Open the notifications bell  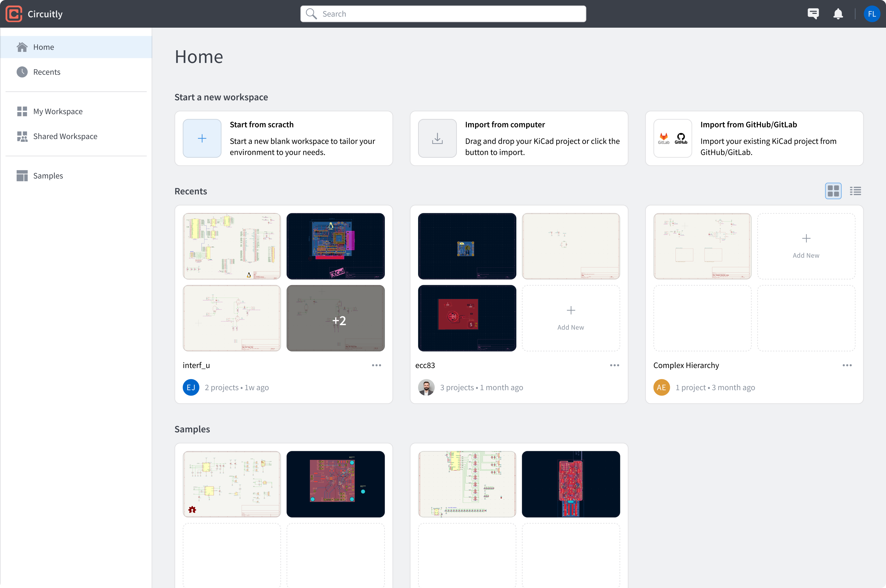point(838,14)
